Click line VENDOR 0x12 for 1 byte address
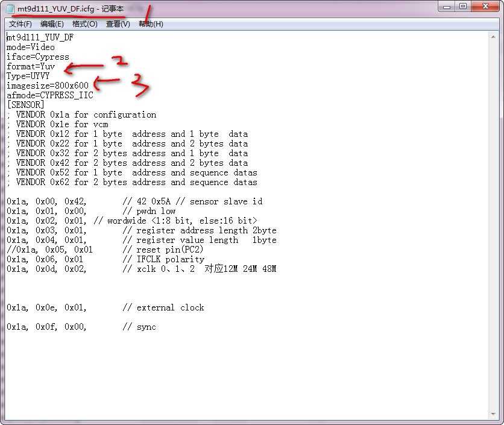Image resolution: width=504 pixels, height=425 pixels. [127, 134]
